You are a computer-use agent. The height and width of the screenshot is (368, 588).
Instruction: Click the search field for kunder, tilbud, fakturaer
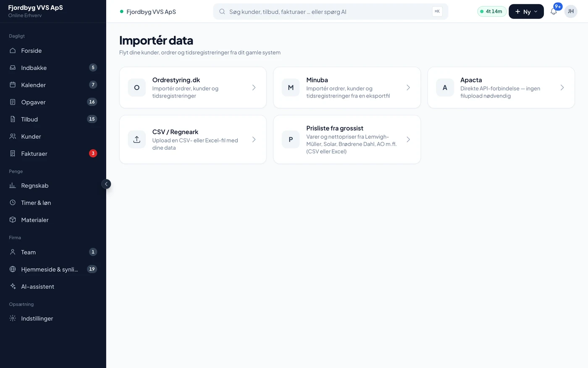click(331, 12)
